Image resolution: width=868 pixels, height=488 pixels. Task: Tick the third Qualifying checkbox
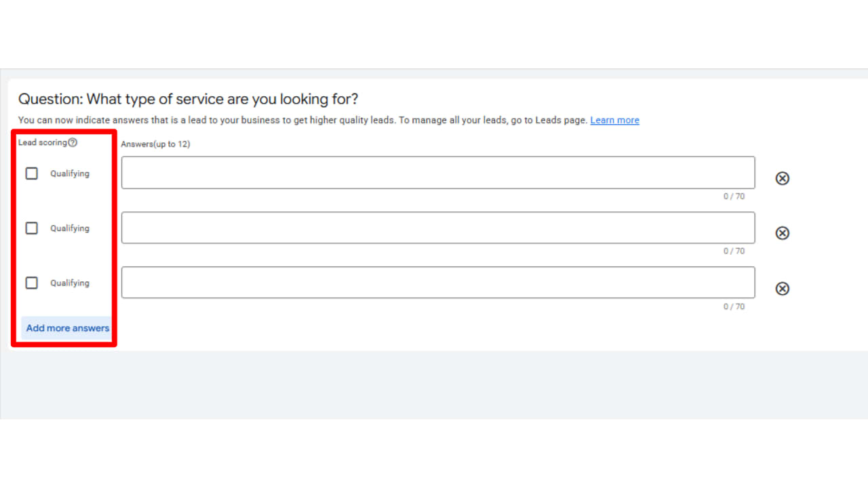tap(32, 283)
